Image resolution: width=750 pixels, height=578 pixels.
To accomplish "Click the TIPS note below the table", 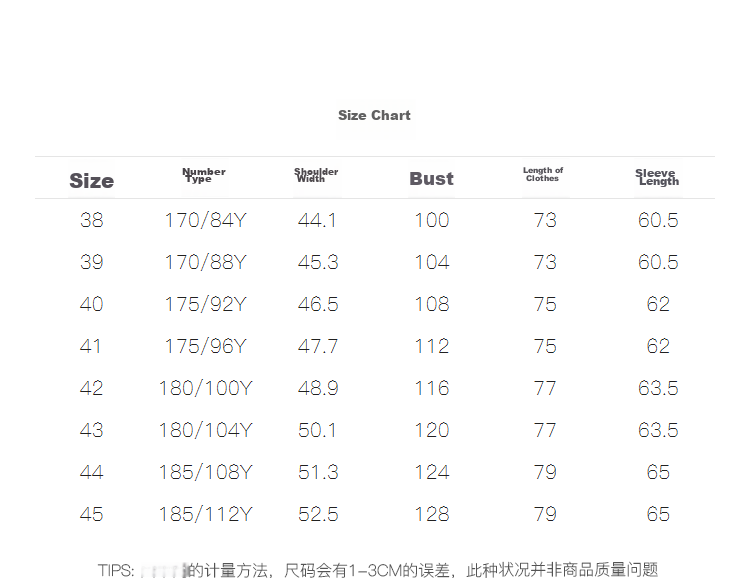I will [378, 569].
